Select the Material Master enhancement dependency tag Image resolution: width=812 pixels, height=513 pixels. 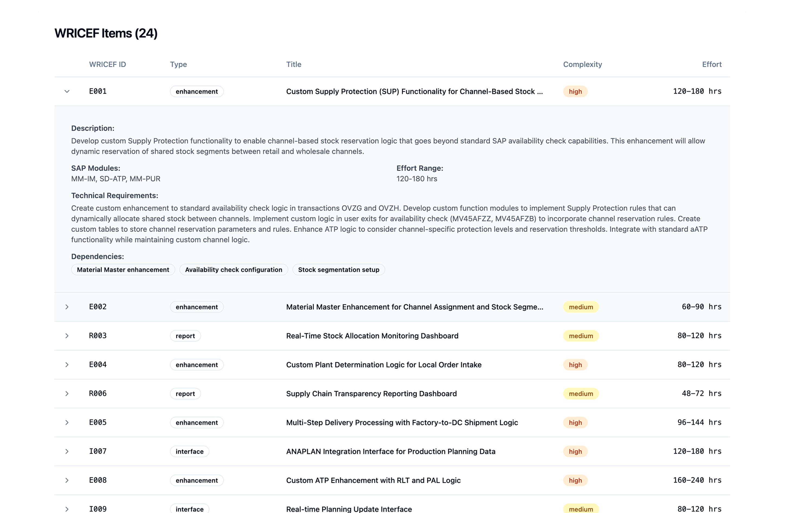(x=123, y=270)
